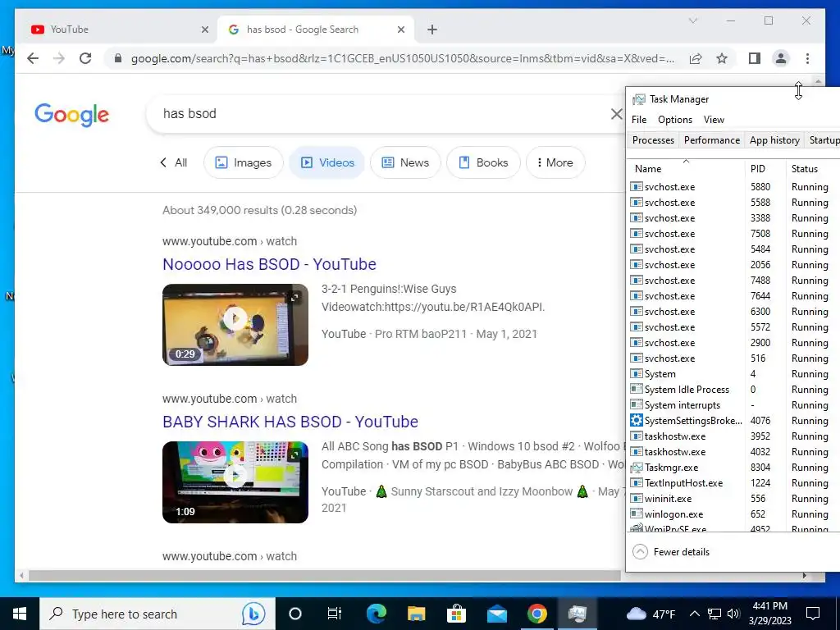Viewport: 840px width, 630px height.
Task: Show hidden tray icons chevron
Action: click(x=694, y=614)
